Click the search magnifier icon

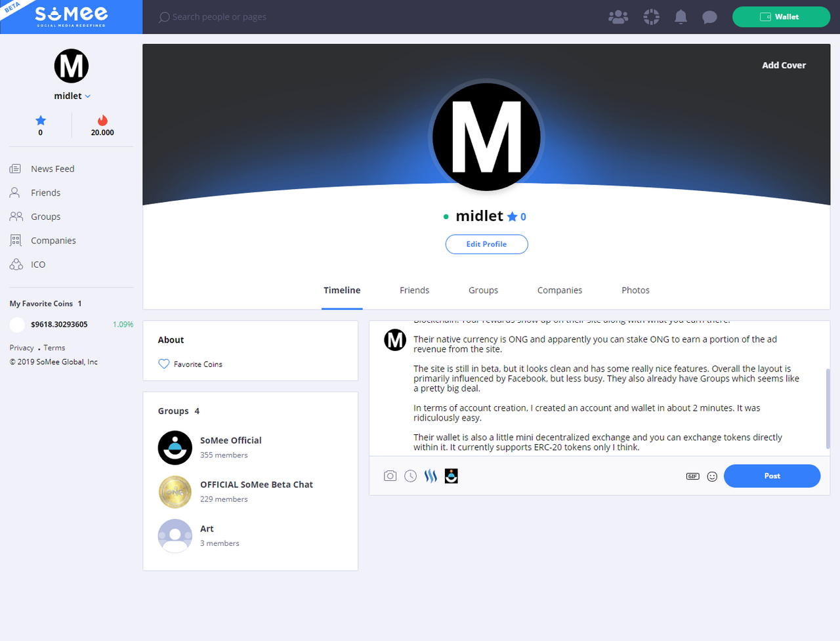(x=164, y=17)
